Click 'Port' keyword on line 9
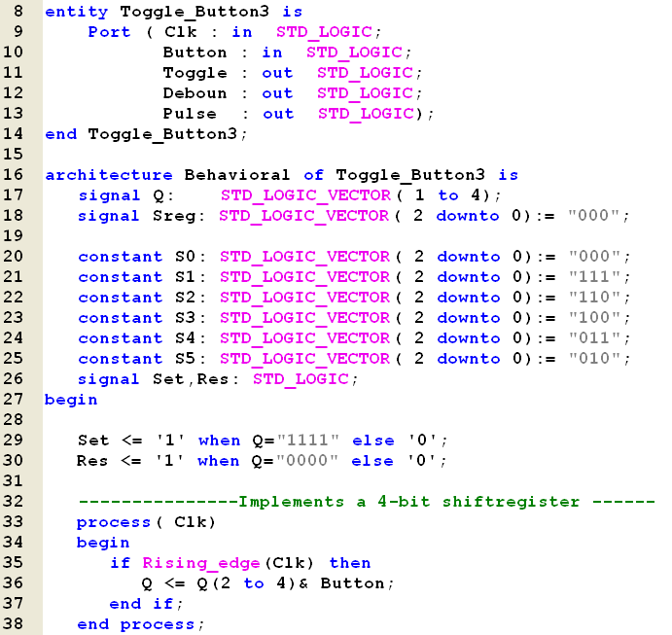Screen dimensions: 672x635 coord(109,32)
